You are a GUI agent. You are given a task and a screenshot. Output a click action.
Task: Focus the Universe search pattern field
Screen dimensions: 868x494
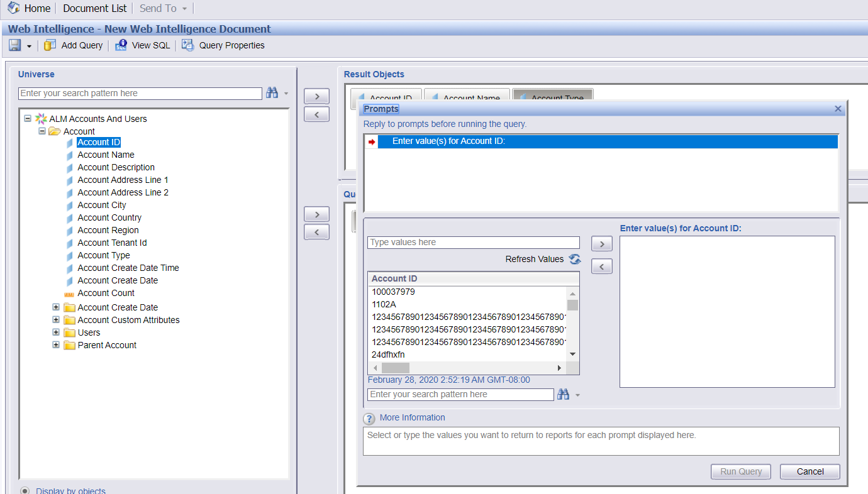(x=140, y=93)
